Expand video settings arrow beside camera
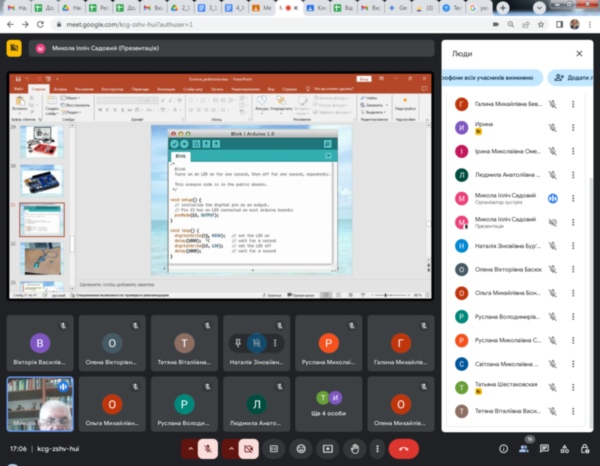This screenshot has height=466, width=600. pos(230,449)
